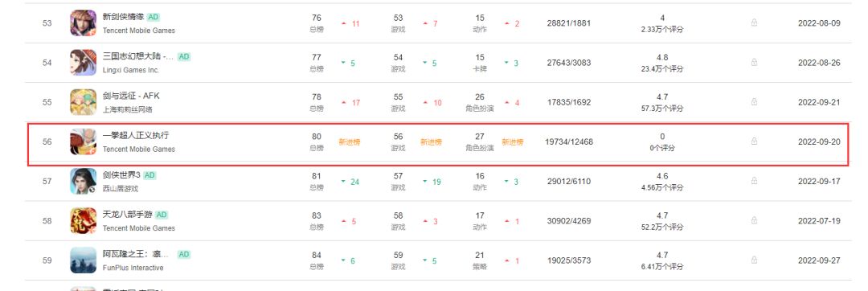This screenshot has width=868, height=291.
Task: Click the lock icon in 天龙八部手游 row
Action: [x=754, y=221]
